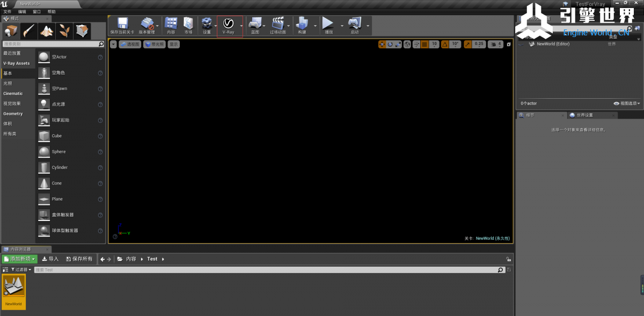Screen dimensions: 644x316
Task: Open the scale snap 0.25 dropdown
Action: tap(479, 44)
